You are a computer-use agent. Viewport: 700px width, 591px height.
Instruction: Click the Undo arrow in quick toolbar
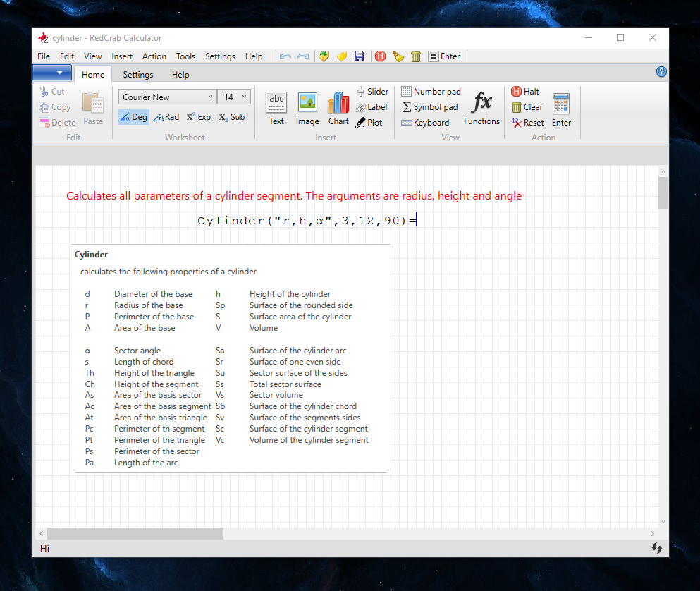point(285,56)
